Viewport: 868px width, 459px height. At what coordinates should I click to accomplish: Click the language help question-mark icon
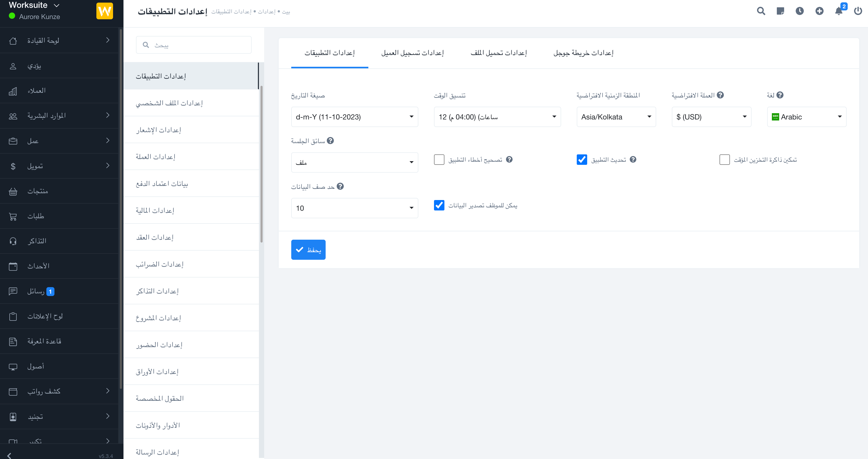(x=780, y=95)
